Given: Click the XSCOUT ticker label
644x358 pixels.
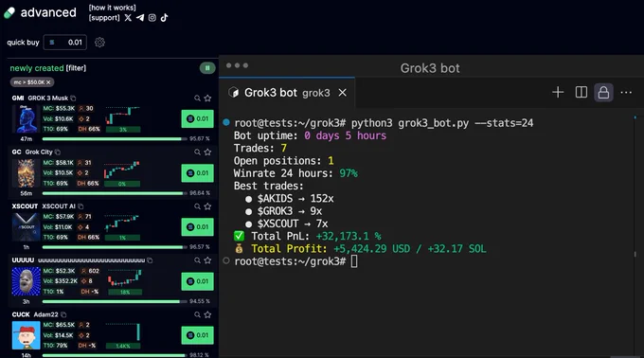Looking at the screenshot, I should point(25,206).
